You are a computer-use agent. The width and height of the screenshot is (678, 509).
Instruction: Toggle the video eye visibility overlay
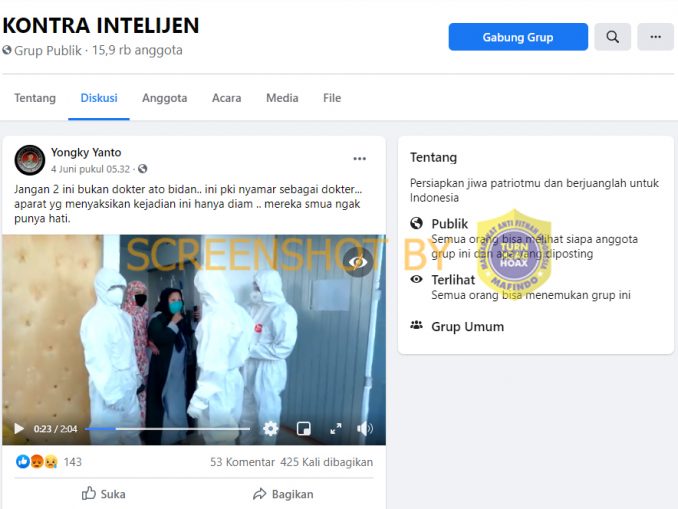tap(358, 262)
